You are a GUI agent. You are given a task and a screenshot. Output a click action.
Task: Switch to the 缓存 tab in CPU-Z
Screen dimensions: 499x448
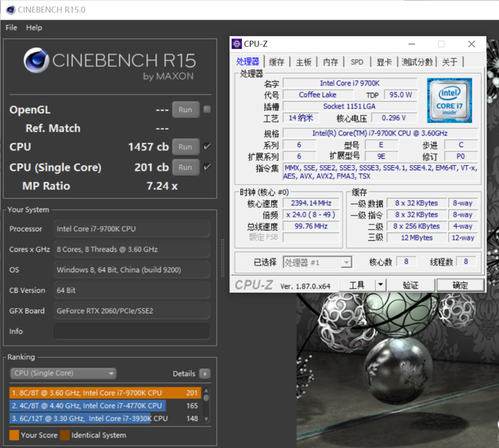click(x=276, y=62)
